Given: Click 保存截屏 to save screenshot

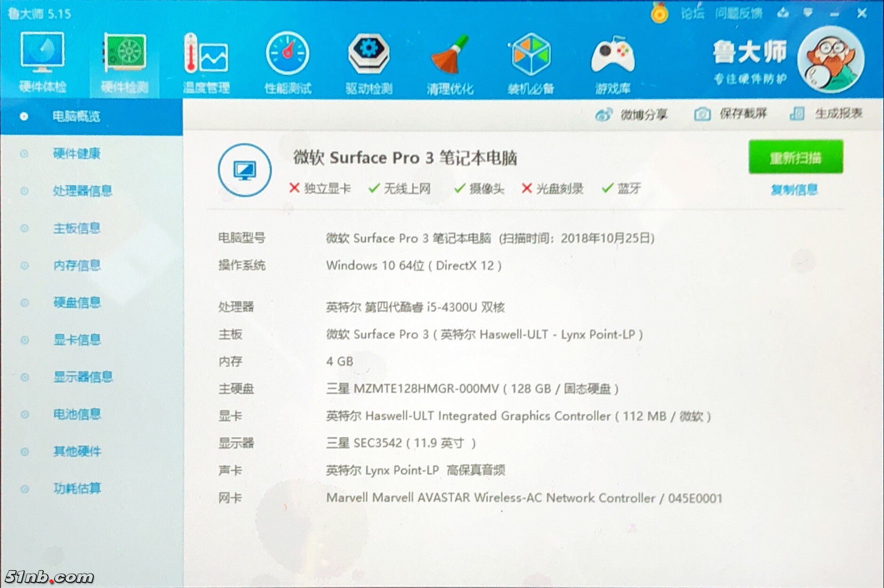Looking at the screenshot, I should 730,114.
